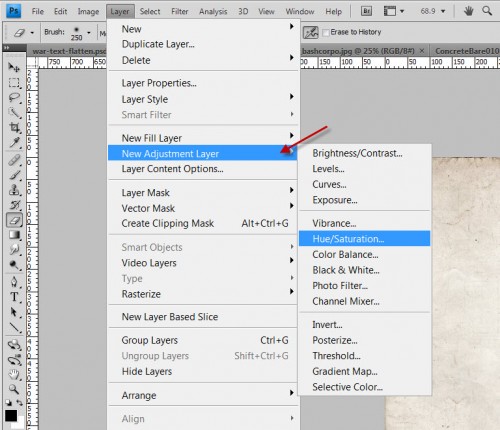
Task: Expand the collapsed toolbox panel arrows
Action: coord(6,48)
